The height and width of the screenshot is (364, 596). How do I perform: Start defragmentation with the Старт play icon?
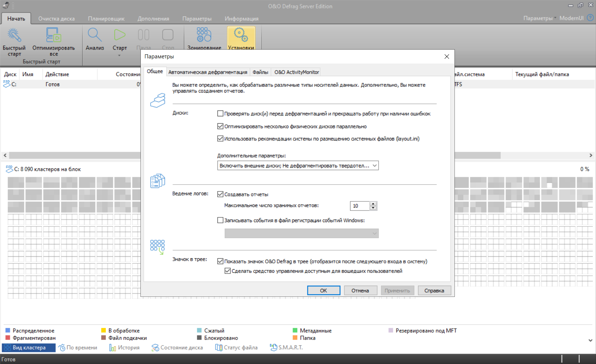(x=120, y=39)
